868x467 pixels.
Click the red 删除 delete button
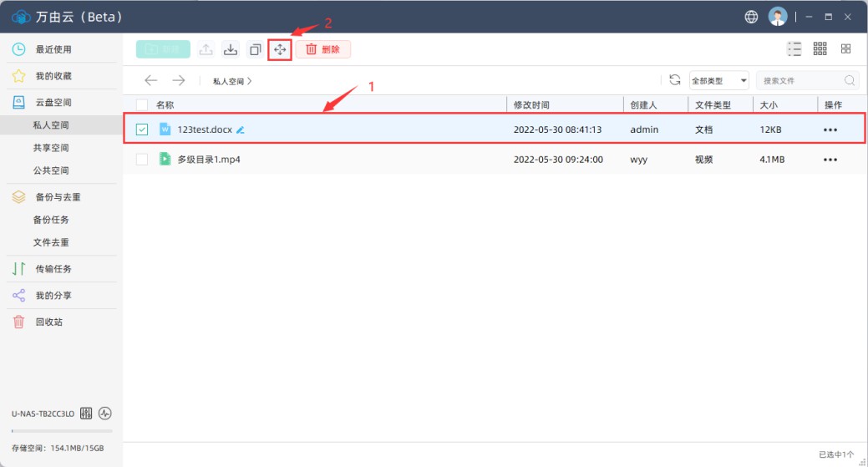click(322, 50)
